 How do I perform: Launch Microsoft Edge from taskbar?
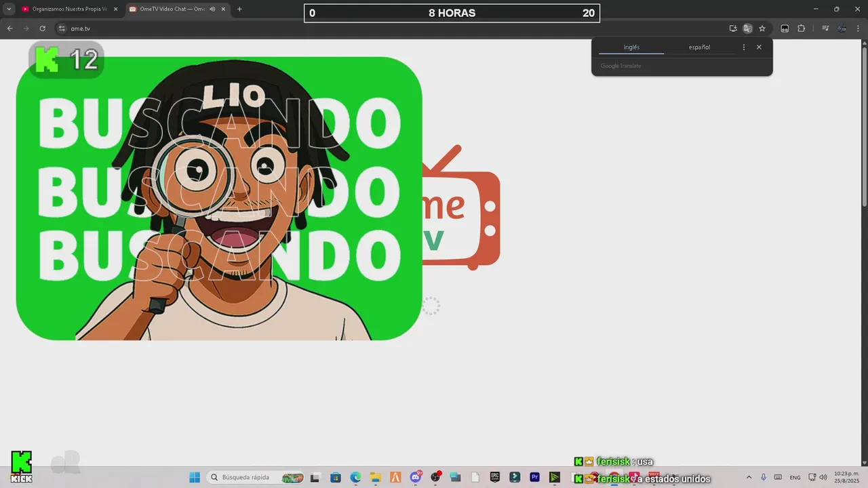pyautogui.click(x=355, y=477)
